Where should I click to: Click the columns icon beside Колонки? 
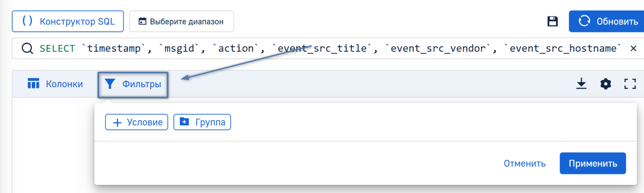point(33,84)
